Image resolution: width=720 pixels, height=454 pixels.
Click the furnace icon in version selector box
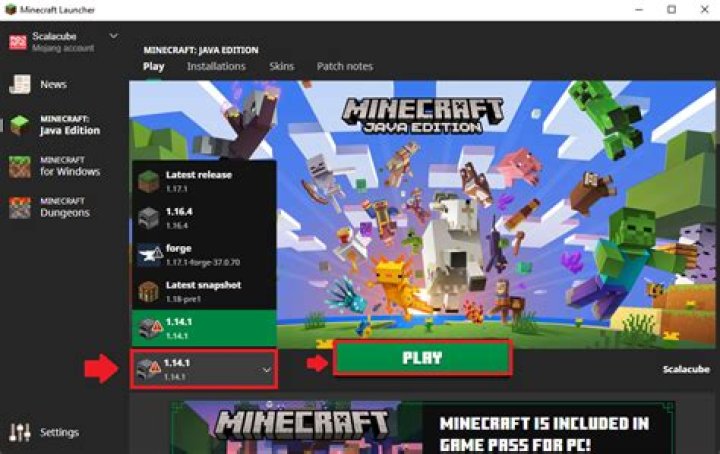tap(148, 369)
